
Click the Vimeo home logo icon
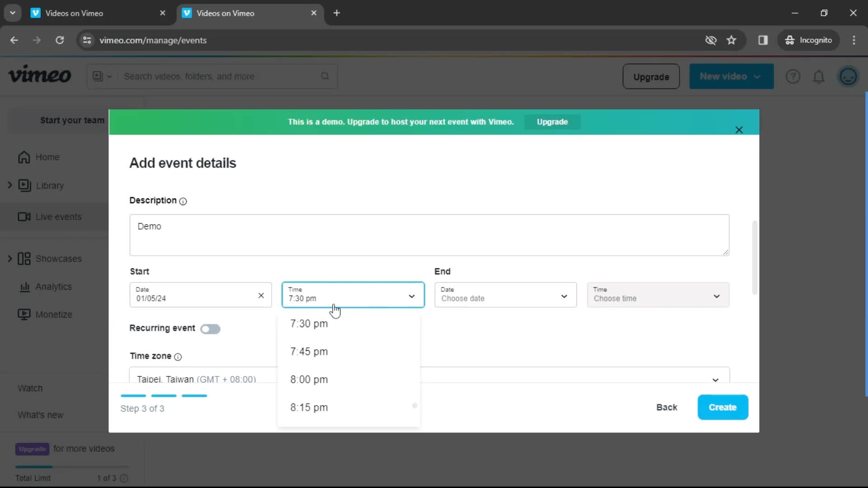[39, 76]
